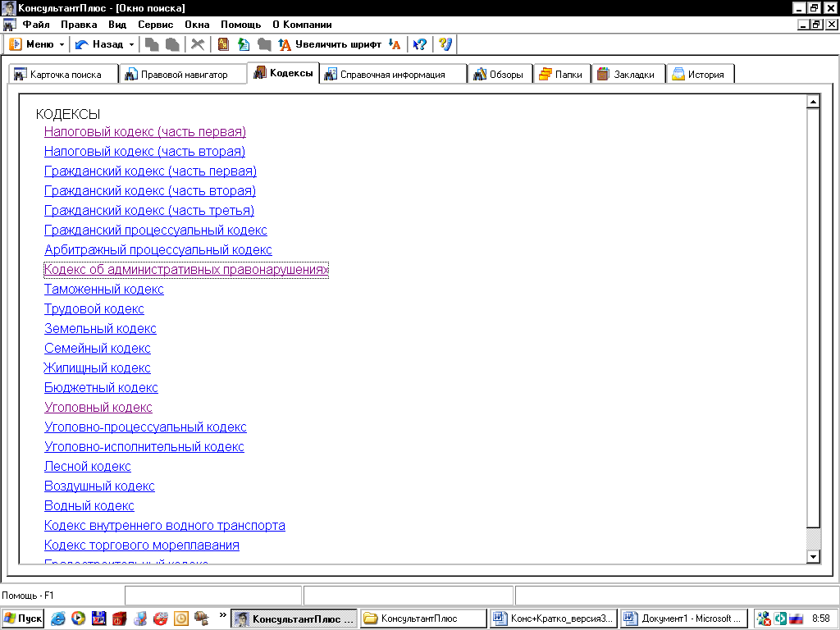Image resolution: width=840 pixels, height=630 pixels.
Task: Switch to История tab
Action: click(700, 75)
